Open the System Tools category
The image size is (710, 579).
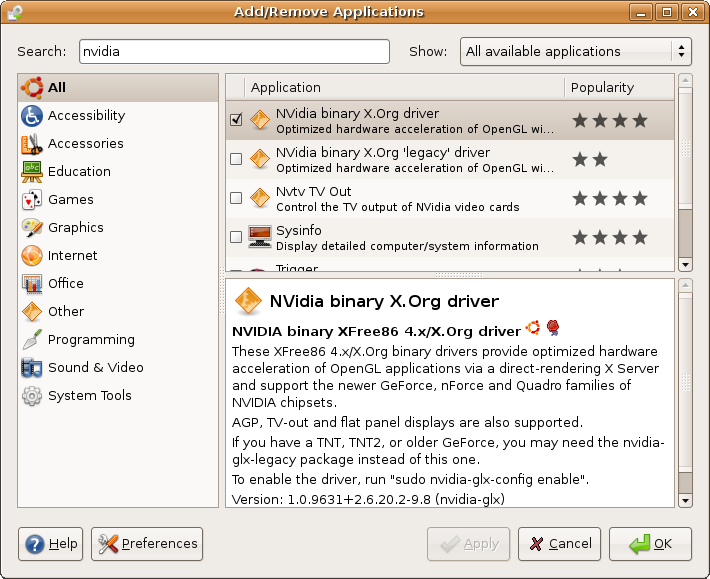[x=118, y=396]
